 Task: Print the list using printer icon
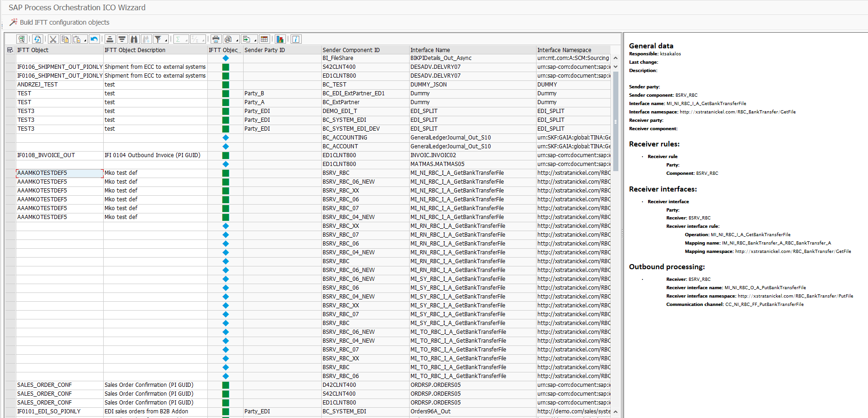pyautogui.click(x=216, y=39)
